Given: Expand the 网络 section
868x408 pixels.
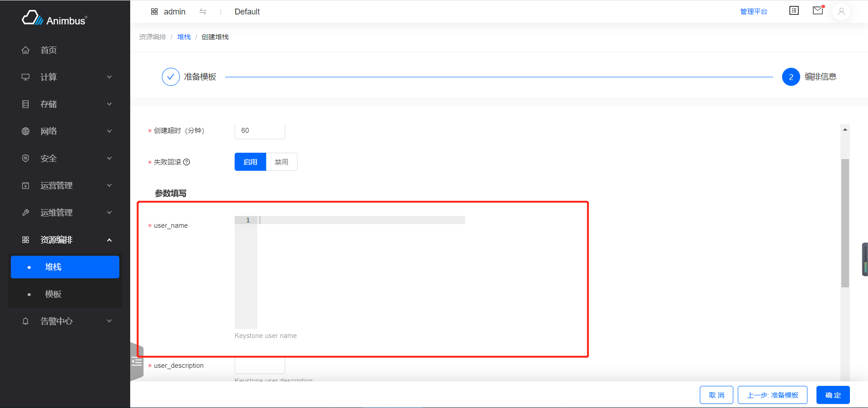Looking at the screenshot, I should (x=65, y=131).
